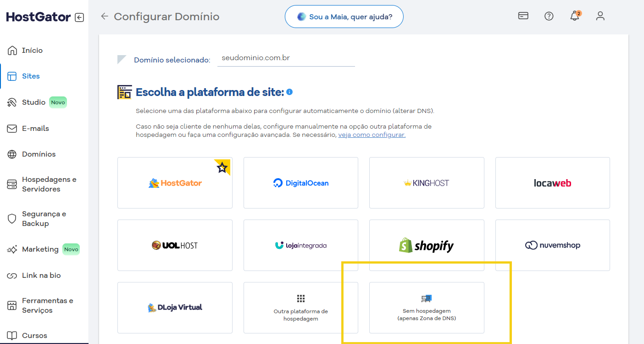Click the Domínio selecionado label
This screenshot has height=344, width=644.
172,60
